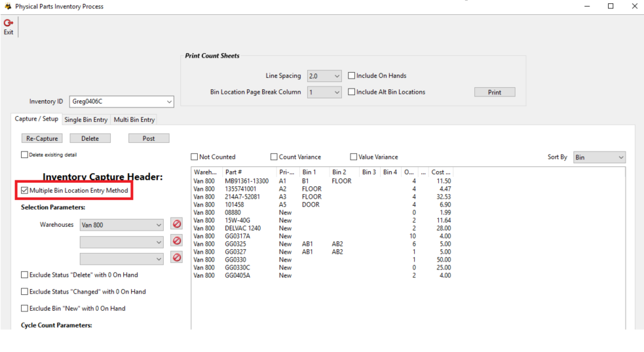Click the 32.53 cost value

(x=444, y=197)
